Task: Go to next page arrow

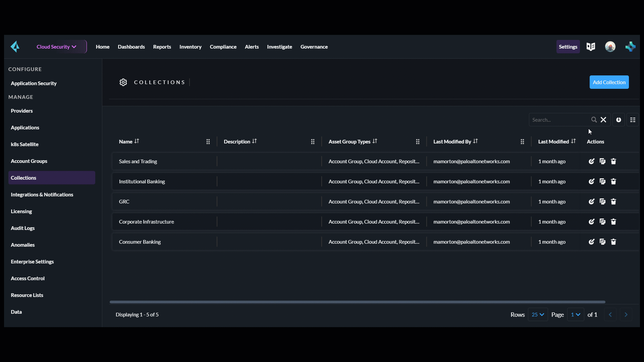Action: pyautogui.click(x=626, y=314)
